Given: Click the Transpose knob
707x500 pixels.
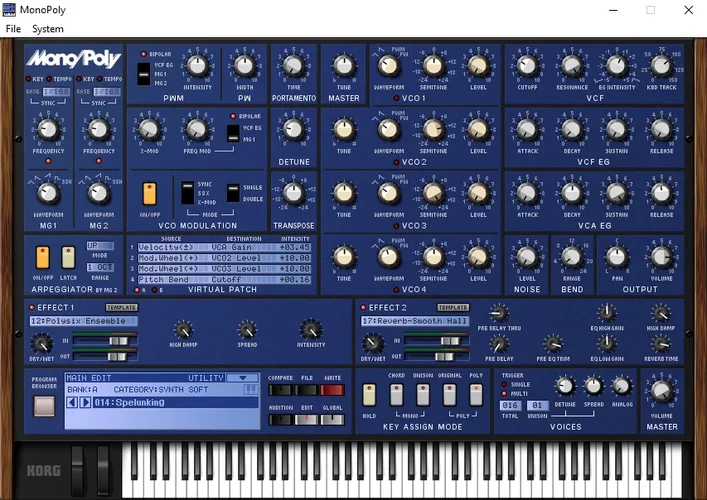Looking at the screenshot, I should (x=294, y=193).
